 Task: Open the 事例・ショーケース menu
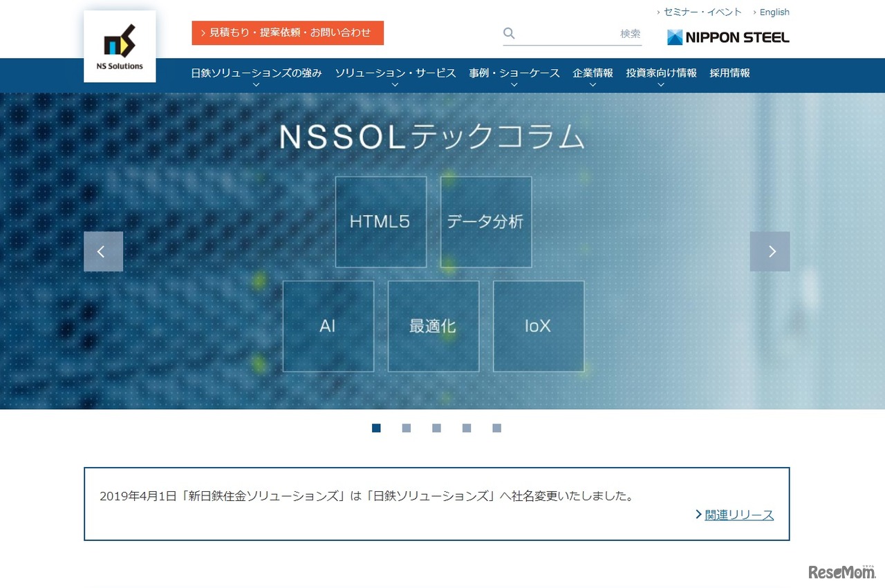pos(514,73)
